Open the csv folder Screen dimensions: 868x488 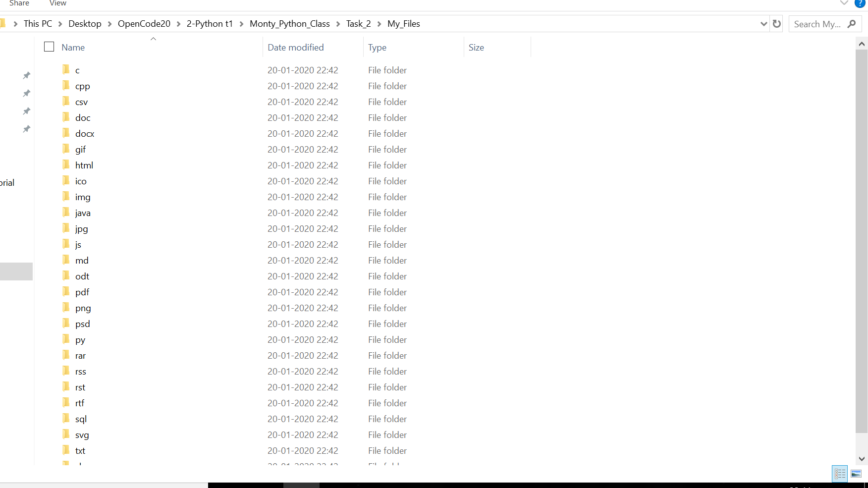81,102
